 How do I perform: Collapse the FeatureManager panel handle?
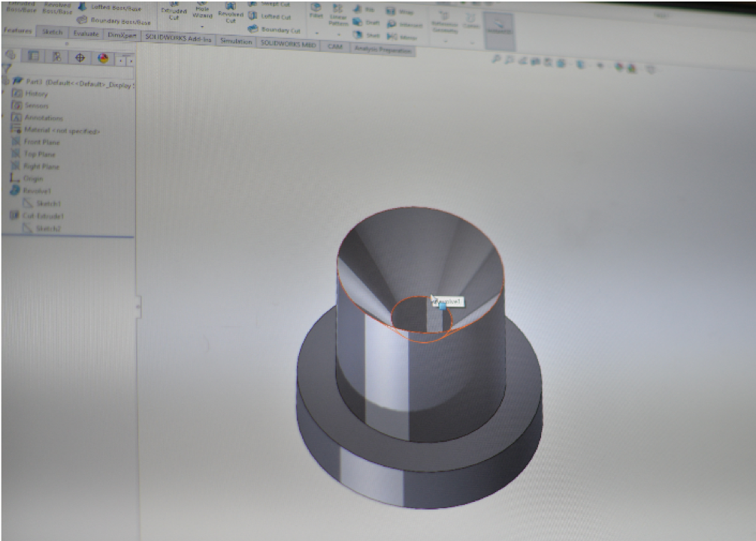point(138,306)
